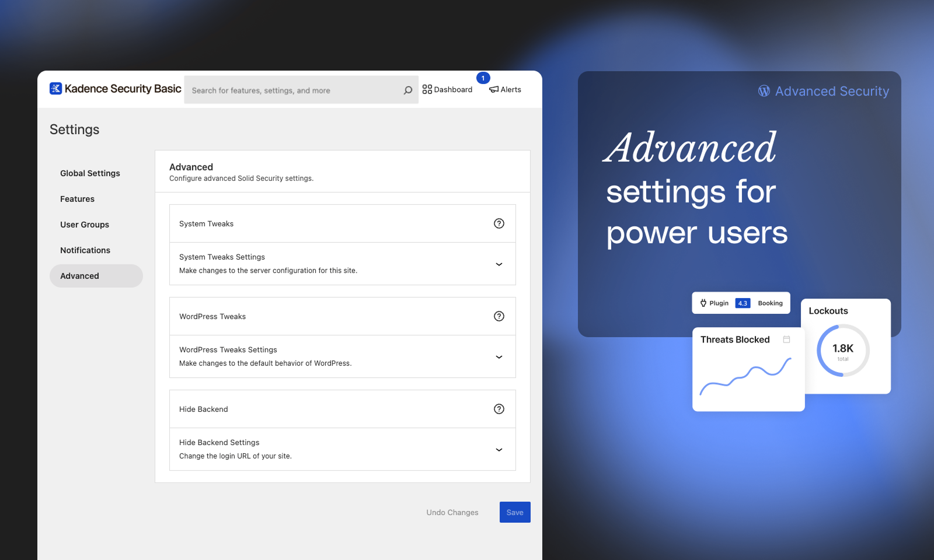The image size is (934, 560).
Task: Go to Notifications tab
Action: coord(85,250)
